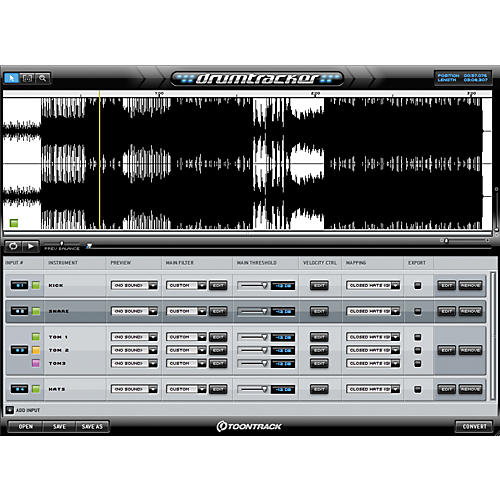Click the Snare threshold dB value display
Image resolution: width=500 pixels, height=500 pixels.
pos(283,311)
